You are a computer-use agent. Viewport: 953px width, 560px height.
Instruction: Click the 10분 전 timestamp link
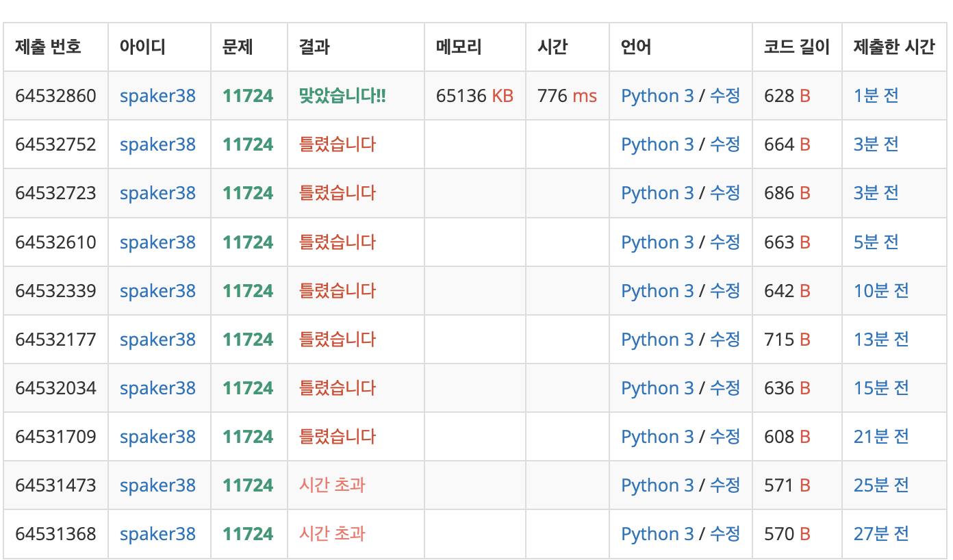tap(880, 290)
